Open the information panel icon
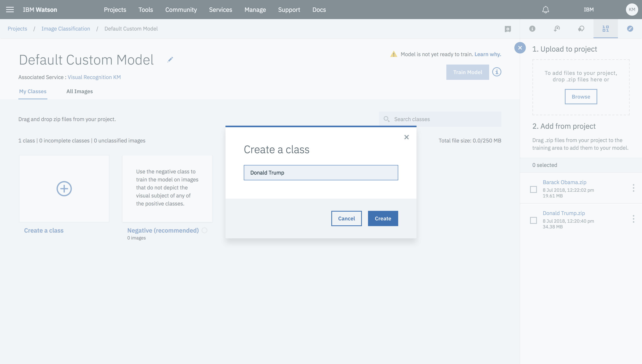The height and width of the screenshot is (364, 642). coord(532,29)
